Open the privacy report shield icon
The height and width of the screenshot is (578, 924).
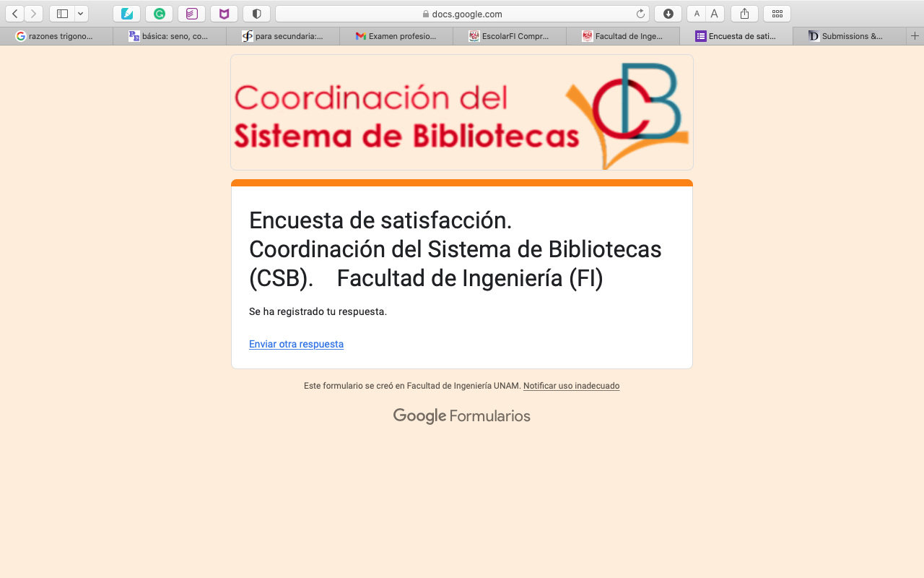(256, 14)
